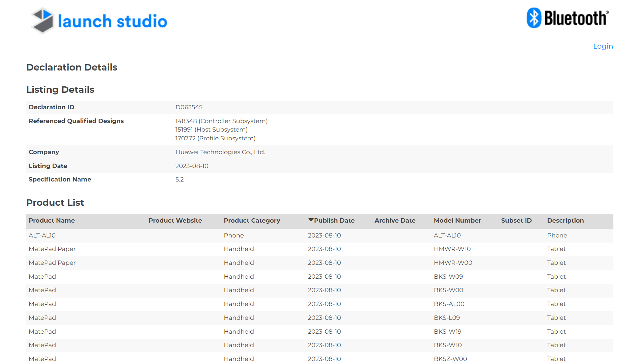Screen dimensions: 637x364
Task: Select Listing Date value 2023-08-10
Action: coord(192,166)
